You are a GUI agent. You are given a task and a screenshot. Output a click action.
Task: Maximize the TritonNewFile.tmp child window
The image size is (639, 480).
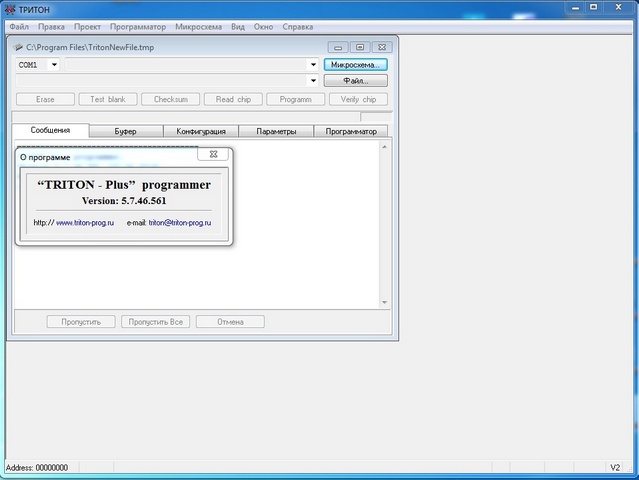coord(360,47)
